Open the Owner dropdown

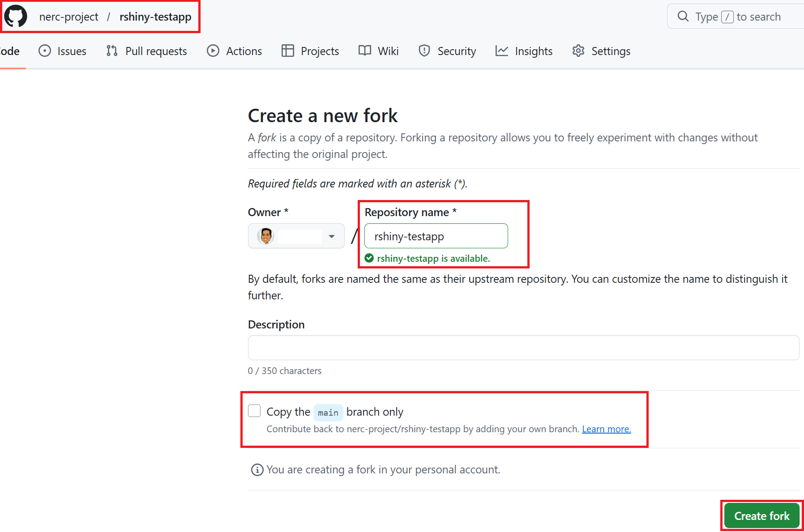[296, 236]
